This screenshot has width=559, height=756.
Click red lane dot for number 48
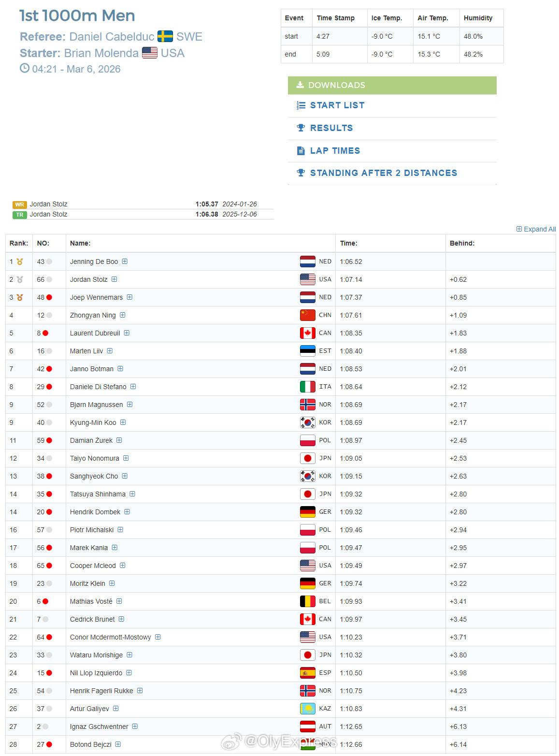click(x=49, y=297)
